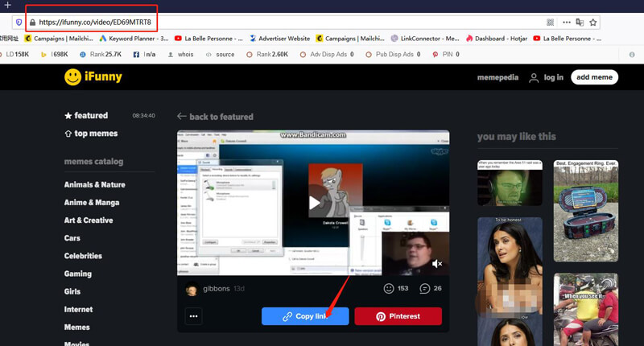Play the video with the center play button

(314, 202)
